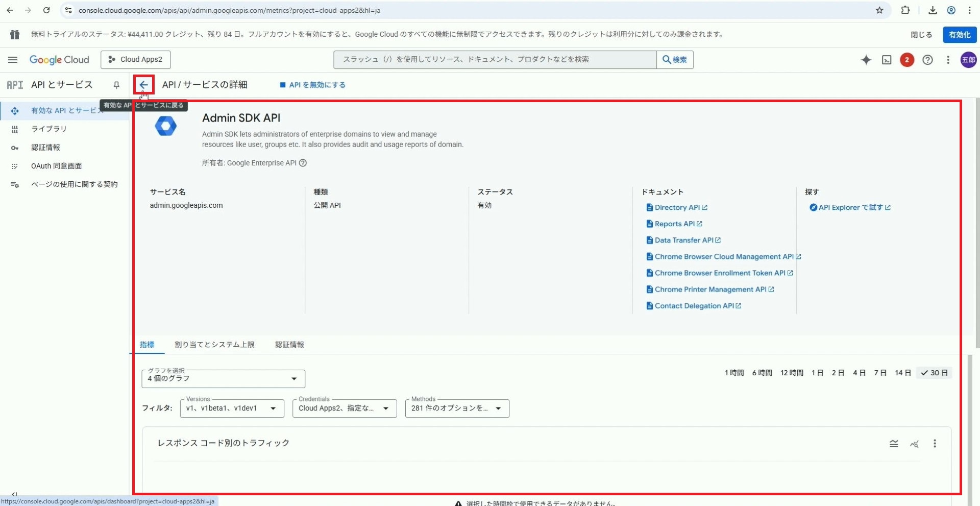This screenshot has height=506, width=980.
Task: Open the Methods filter dropdown
Action: tap(457, 408)
